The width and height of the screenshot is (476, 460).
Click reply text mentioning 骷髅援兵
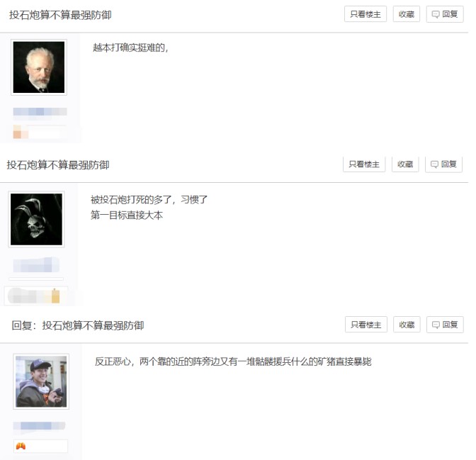tap(233, 361)
